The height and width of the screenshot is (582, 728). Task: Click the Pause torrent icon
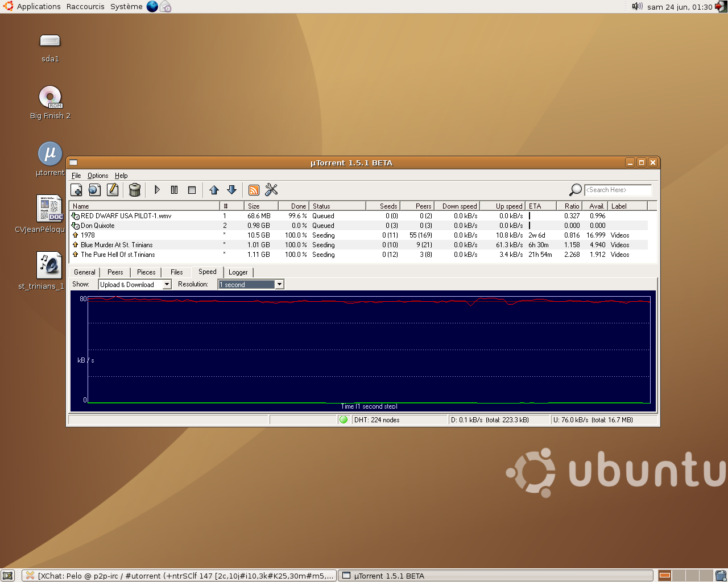[175, 190]
